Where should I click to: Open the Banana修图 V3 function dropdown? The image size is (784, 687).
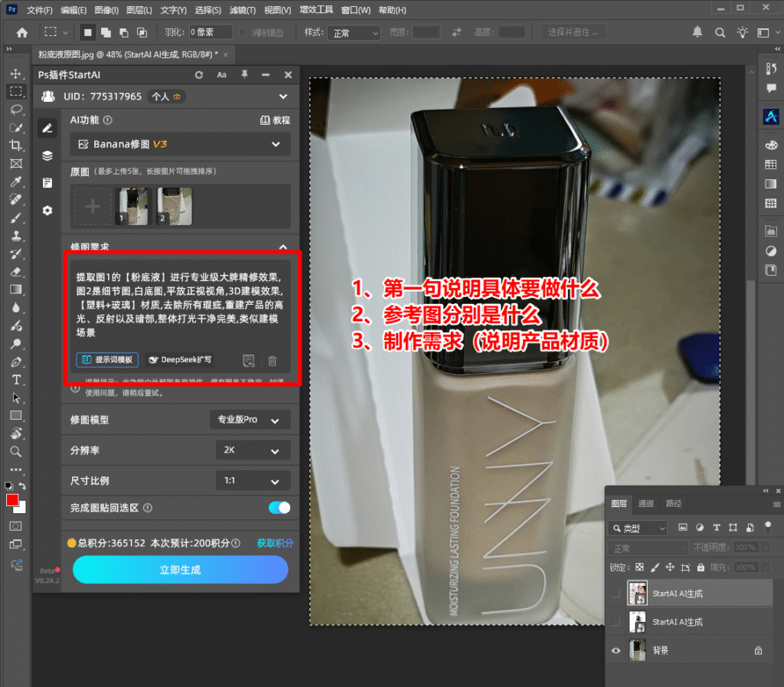coord(180,144)
